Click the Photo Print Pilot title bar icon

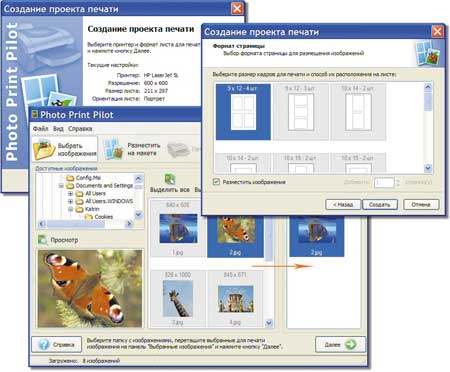pos(34,115)
